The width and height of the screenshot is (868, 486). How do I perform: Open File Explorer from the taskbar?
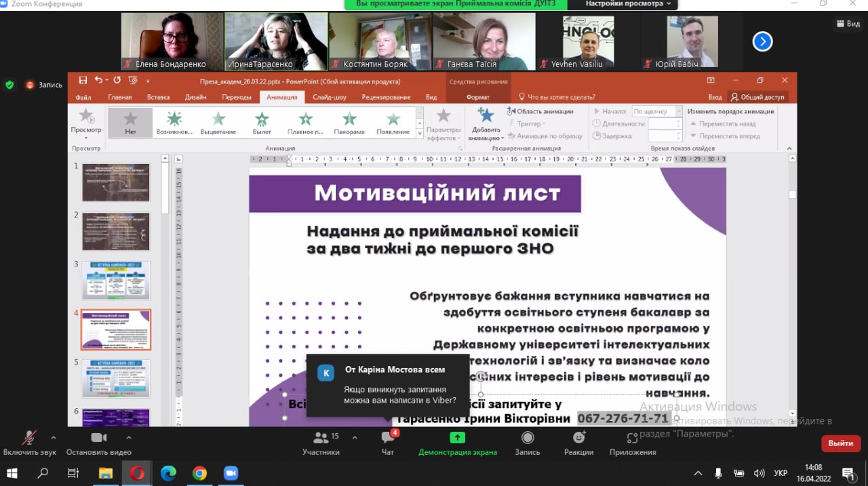106,473
